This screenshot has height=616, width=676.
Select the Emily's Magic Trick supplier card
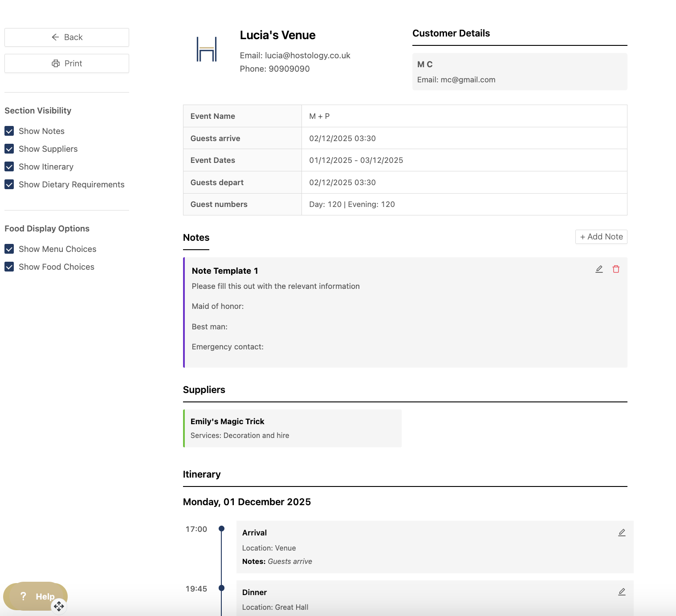click(x=292, y=428)
